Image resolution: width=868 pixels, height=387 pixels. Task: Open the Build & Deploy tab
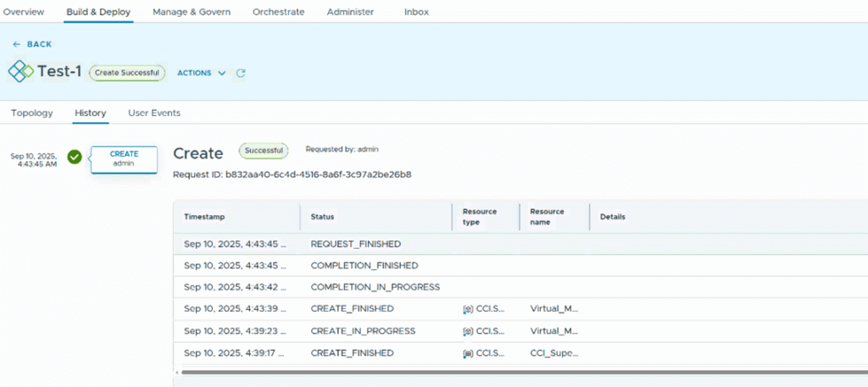click(x=99, y=12)
